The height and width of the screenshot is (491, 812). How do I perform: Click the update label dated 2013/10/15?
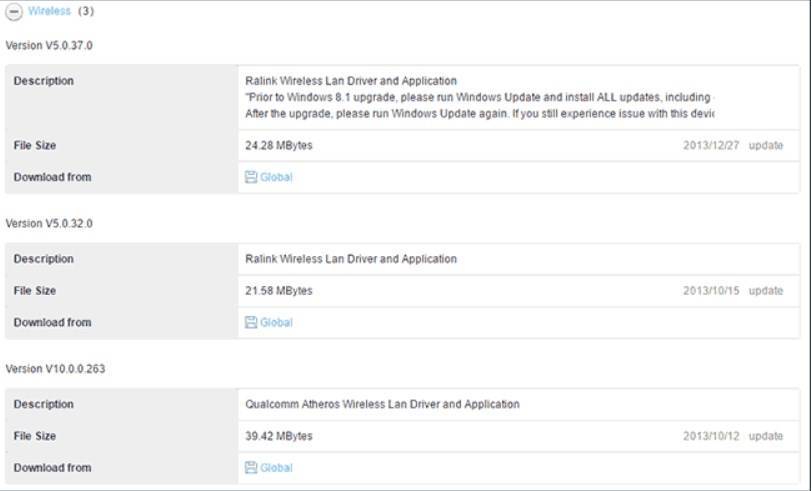[766, 291]
